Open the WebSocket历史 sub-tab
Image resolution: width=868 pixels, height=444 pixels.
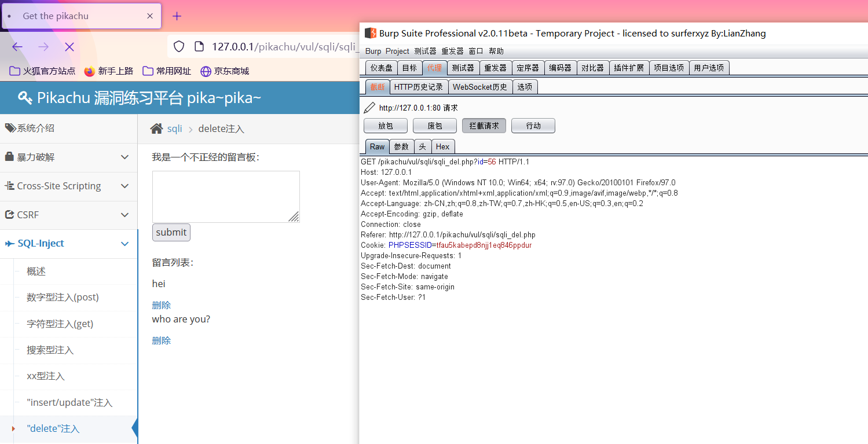[480, 87]
